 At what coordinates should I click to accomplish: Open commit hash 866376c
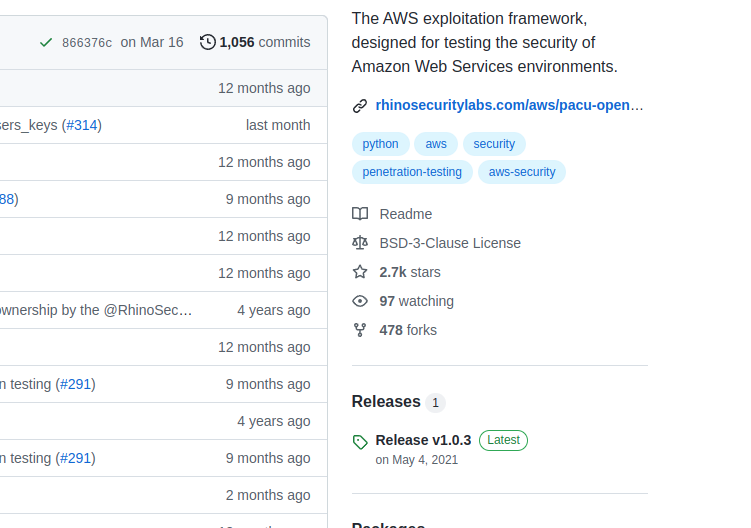(87, 43)
